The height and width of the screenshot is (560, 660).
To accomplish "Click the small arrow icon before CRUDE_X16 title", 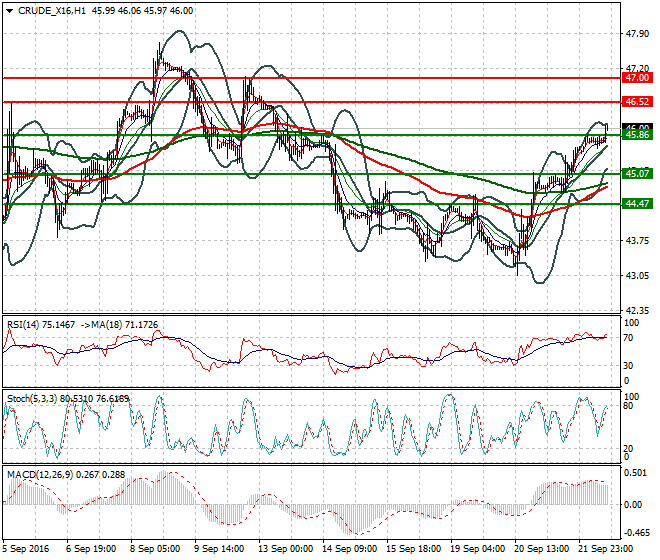I will [9, 10].
